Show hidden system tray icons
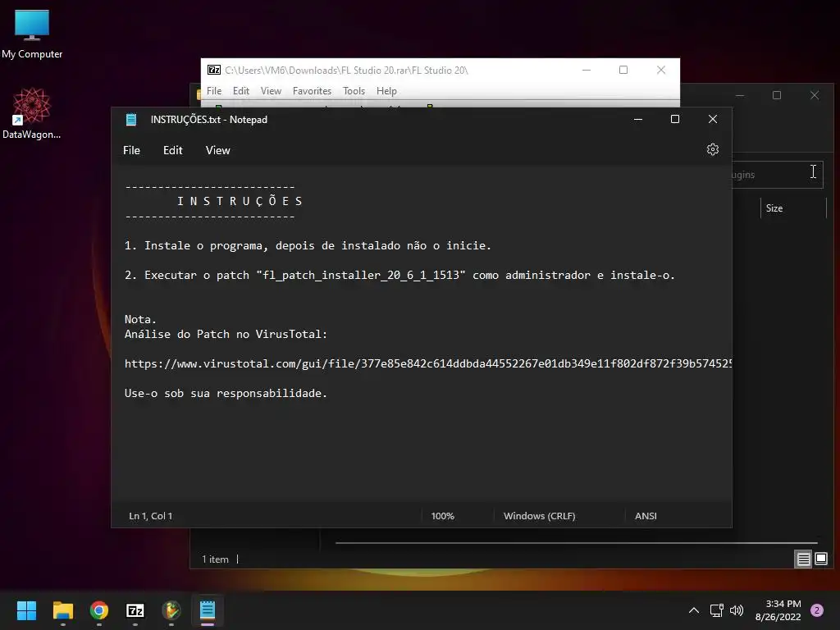 694,610
